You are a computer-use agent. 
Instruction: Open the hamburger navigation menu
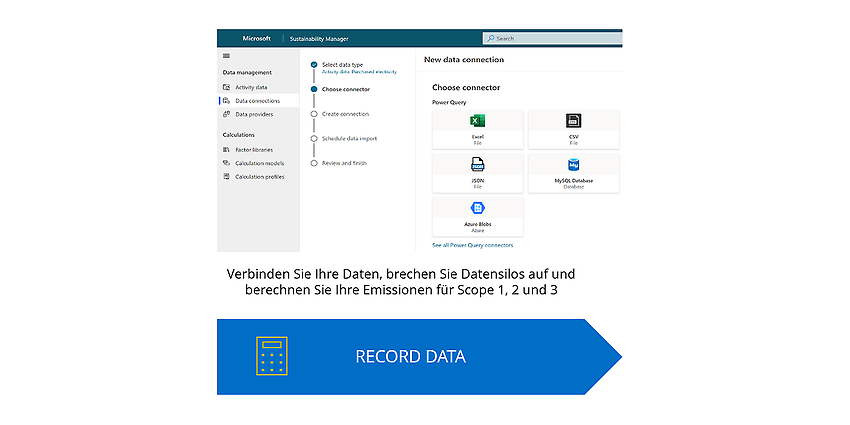click(226, 56)
